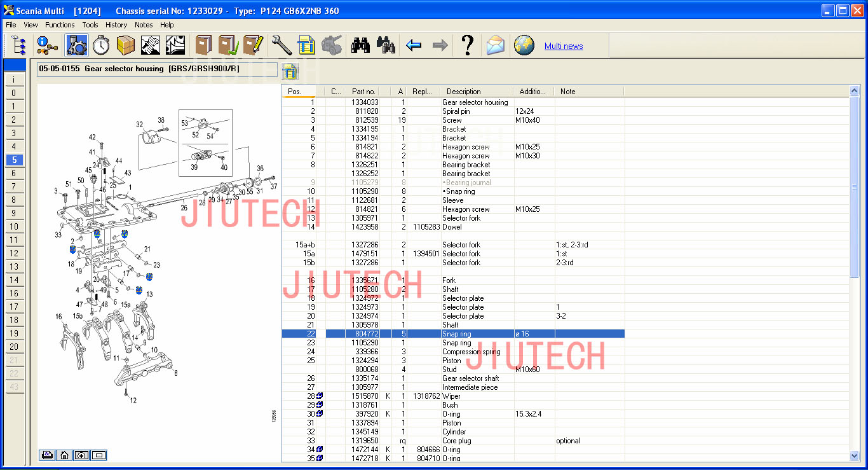Image resolution: width=868 pixels, height=470 pixels.
Task: Click the grey forward arrow icon
Action: tap(439, 45)
